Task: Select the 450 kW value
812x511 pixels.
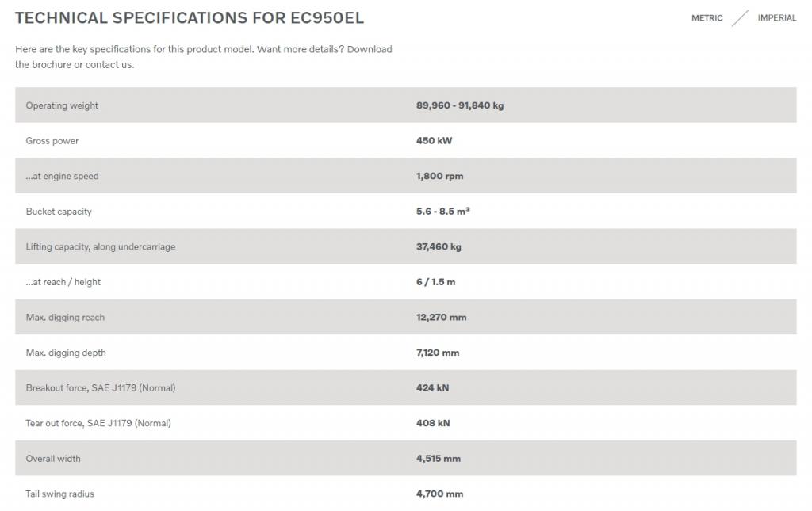Action: (434, 141)
